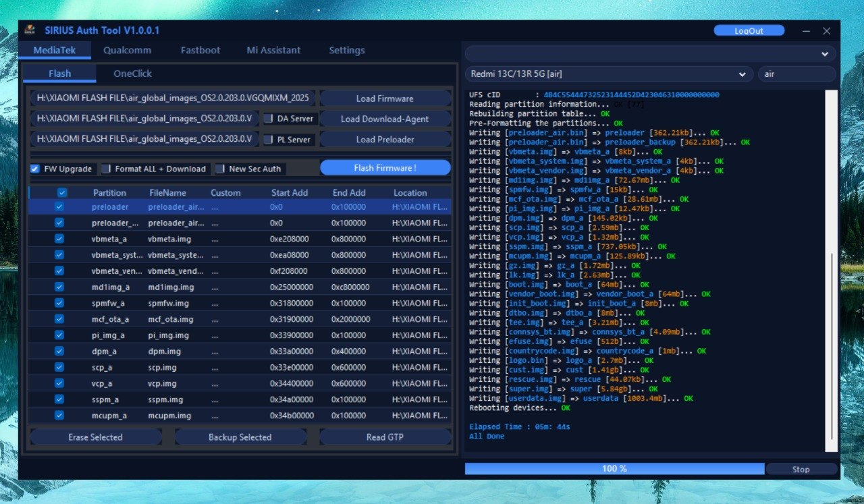The width and height of the screenshot is (864, 504).
Task: Click the Load Firmware button
Action: (x=385, y=99)
